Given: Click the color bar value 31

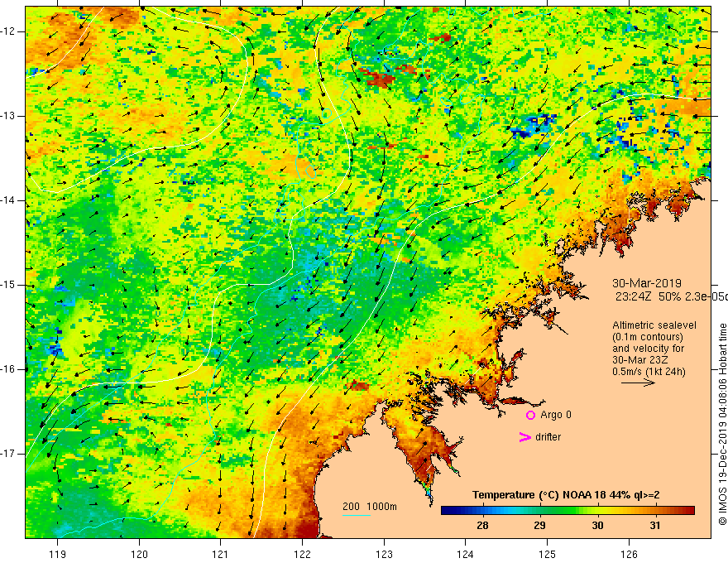Looking at the screenshot, I should tap(654, 526).
